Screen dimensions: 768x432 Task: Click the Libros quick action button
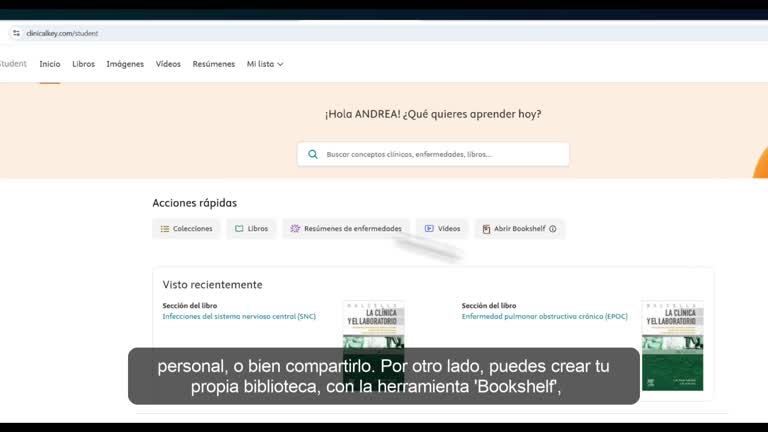(251, 229)
